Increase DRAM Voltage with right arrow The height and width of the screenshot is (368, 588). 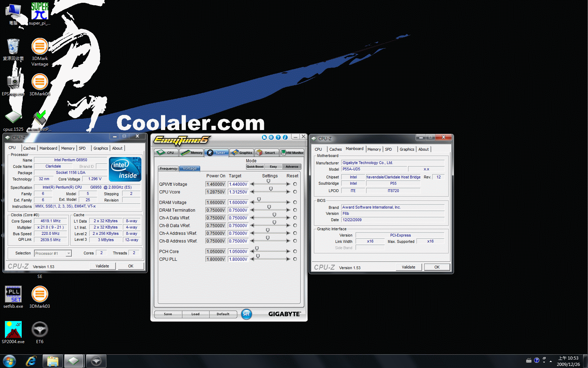[x=288, y=202]
